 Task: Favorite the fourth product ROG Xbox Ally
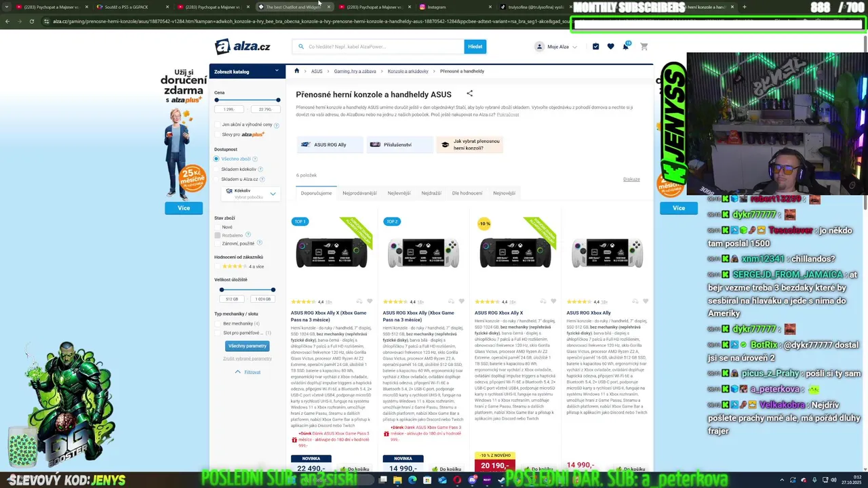646,301
